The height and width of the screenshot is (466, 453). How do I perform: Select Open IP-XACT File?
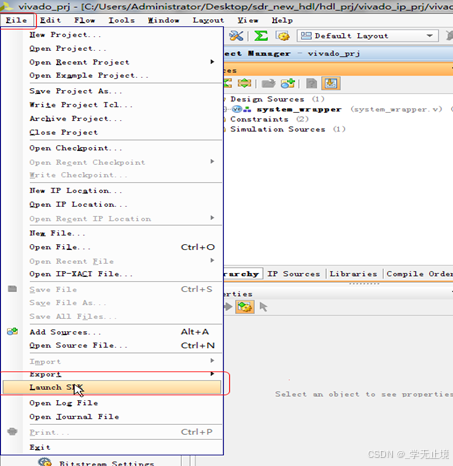pos(112,274)
